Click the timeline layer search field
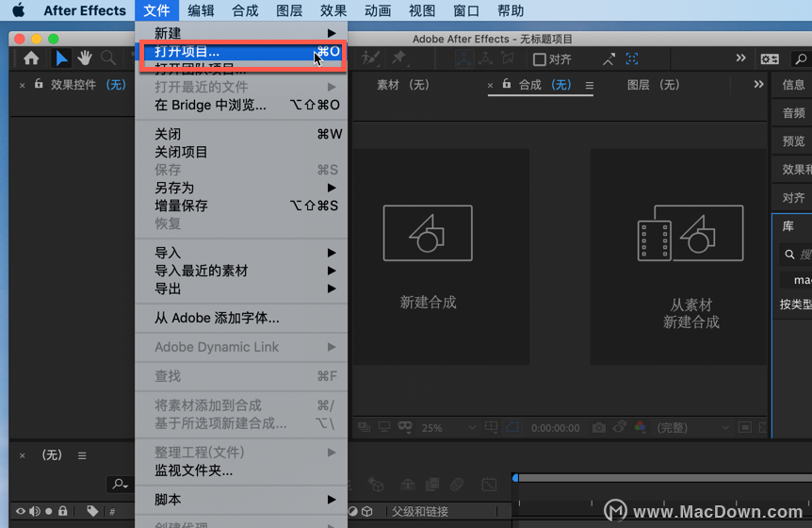812x528 pixels. [121, 484]
